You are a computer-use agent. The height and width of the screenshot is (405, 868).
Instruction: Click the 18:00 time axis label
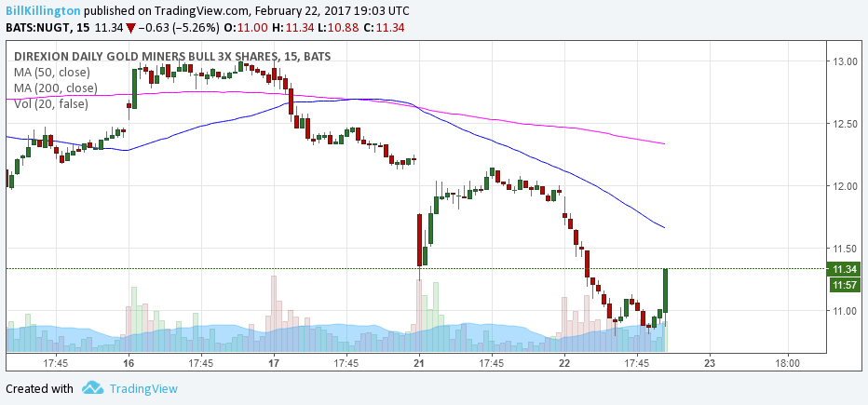coord(788,363)
